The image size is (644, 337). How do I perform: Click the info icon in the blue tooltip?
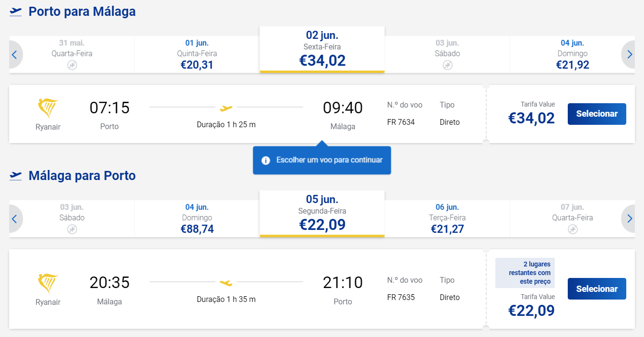tap(266, 160)
